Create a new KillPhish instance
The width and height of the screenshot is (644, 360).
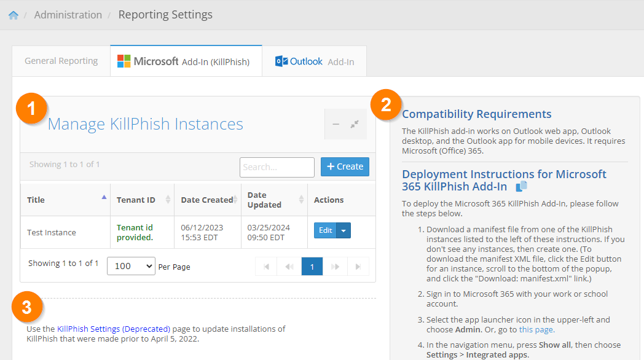point(345,166)
